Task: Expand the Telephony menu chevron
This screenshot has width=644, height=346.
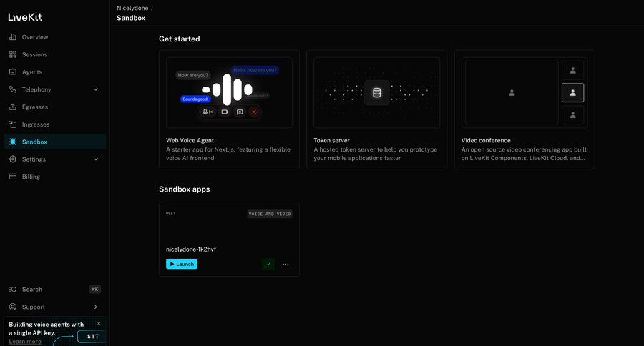Action: click(96, 89)
